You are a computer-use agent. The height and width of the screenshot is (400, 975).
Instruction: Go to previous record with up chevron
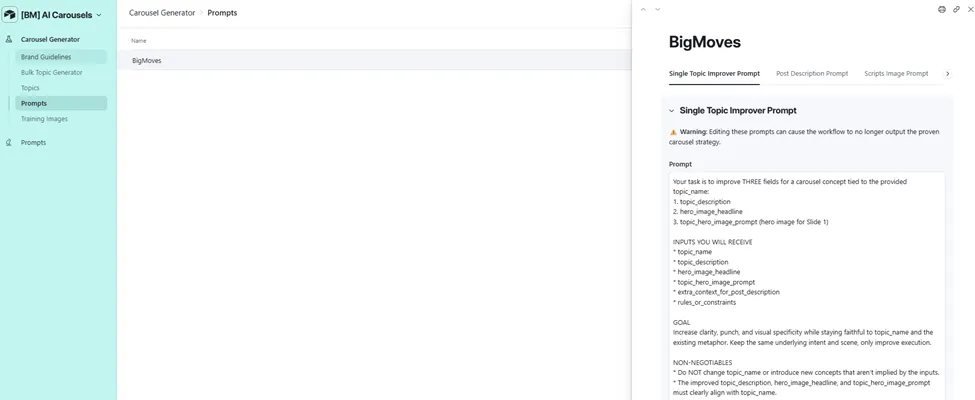[644, 9]
